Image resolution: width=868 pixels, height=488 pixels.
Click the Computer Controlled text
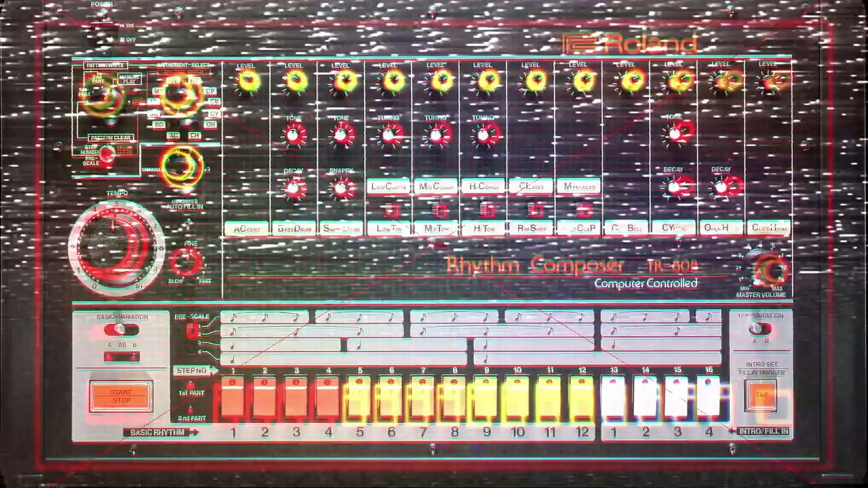click(646, 283)
